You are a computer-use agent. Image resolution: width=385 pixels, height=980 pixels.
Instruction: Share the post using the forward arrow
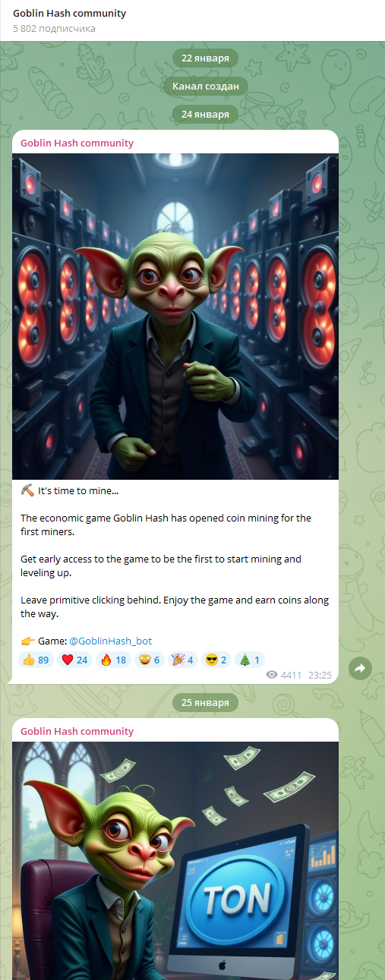[360, 668]
